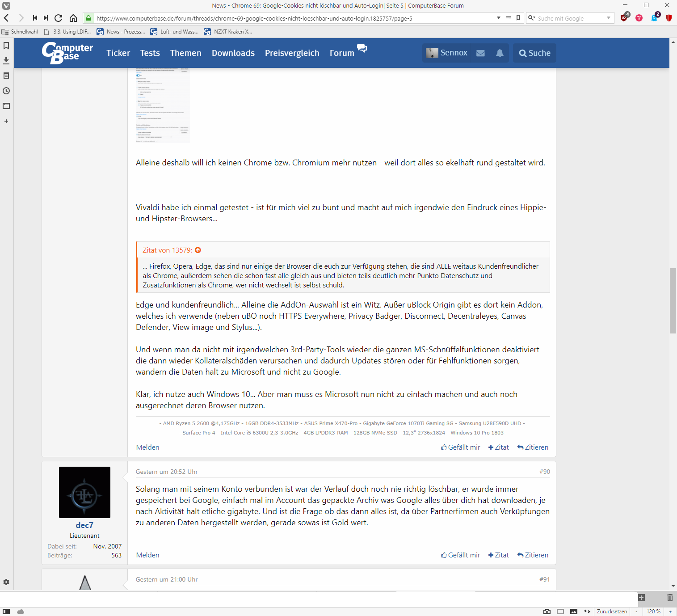Click the green site security padlock
677x616 pixels.
tap(88, 18)
